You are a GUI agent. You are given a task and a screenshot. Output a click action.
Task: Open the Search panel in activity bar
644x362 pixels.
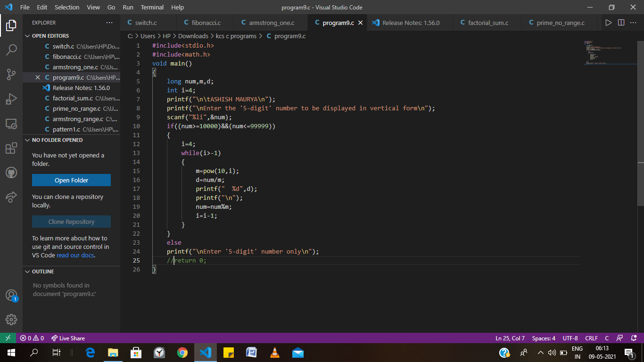pos(11,50)
